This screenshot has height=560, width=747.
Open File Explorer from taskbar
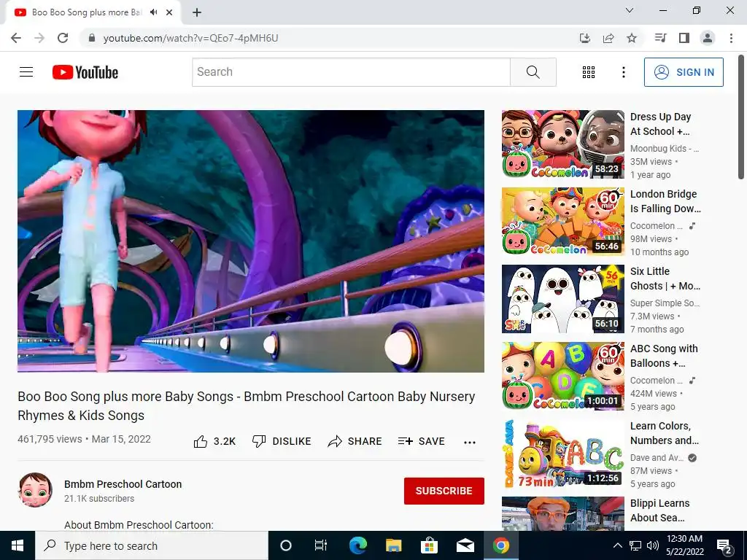click(x=393, y=545)
